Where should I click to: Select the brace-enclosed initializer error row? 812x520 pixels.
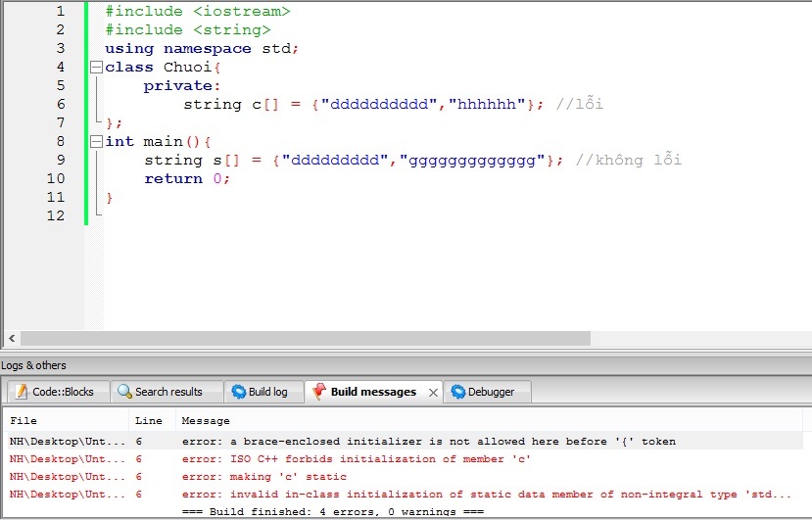pos(428,442)
